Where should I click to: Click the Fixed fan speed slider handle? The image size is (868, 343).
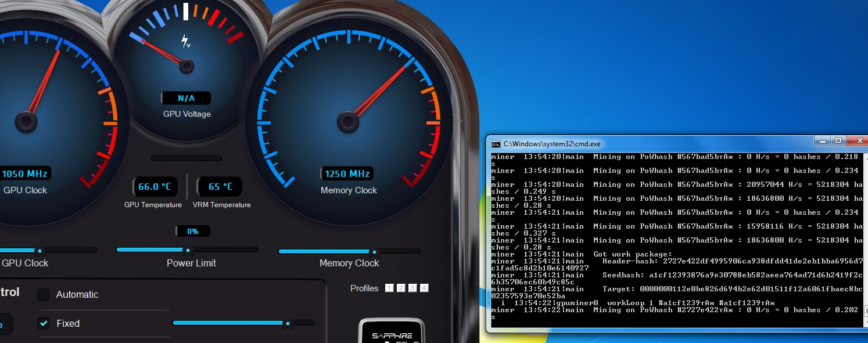(x=287, y=323)
